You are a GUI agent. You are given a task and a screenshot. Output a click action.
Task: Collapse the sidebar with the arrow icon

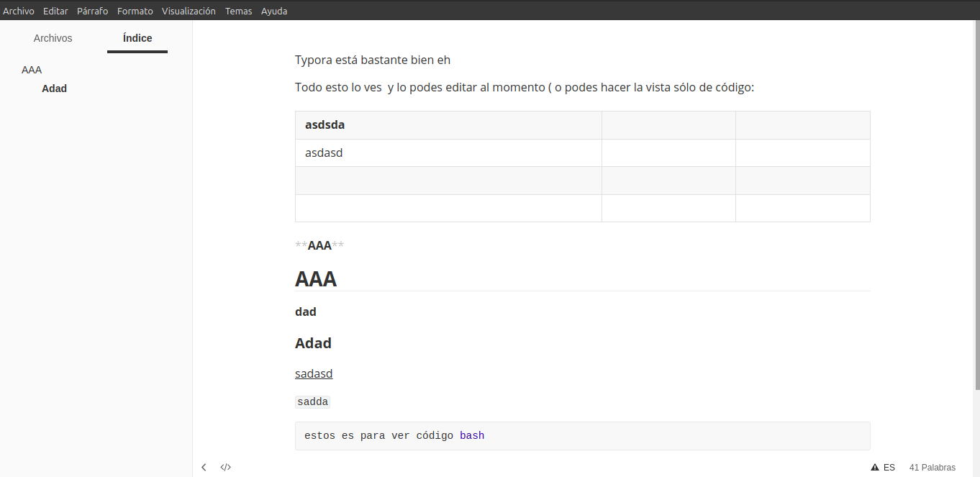(x=204, y=468)
